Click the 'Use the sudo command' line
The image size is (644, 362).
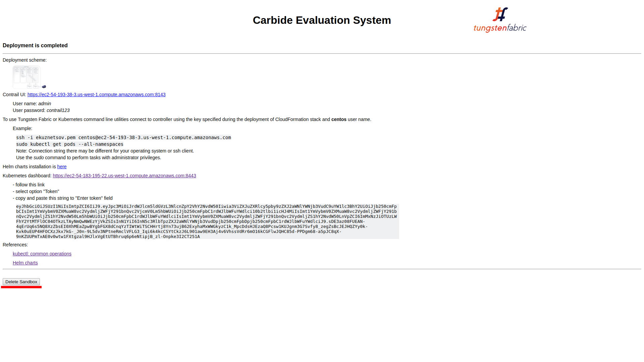[x=89, y=158]
